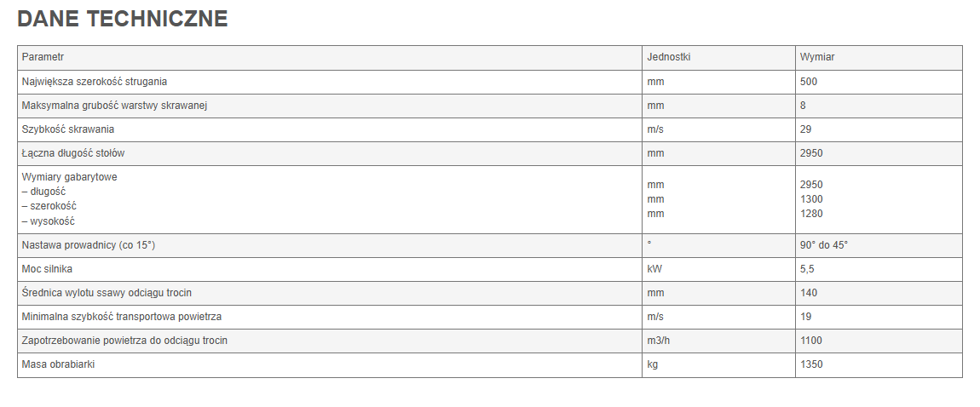Click the "Szybkość skrawania" parameter cell

click(68, 129)
